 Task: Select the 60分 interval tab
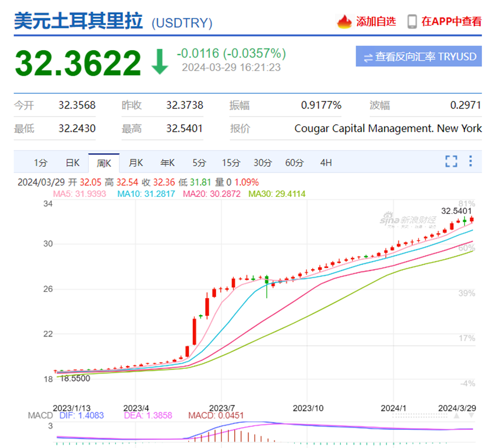click(294, 163)
